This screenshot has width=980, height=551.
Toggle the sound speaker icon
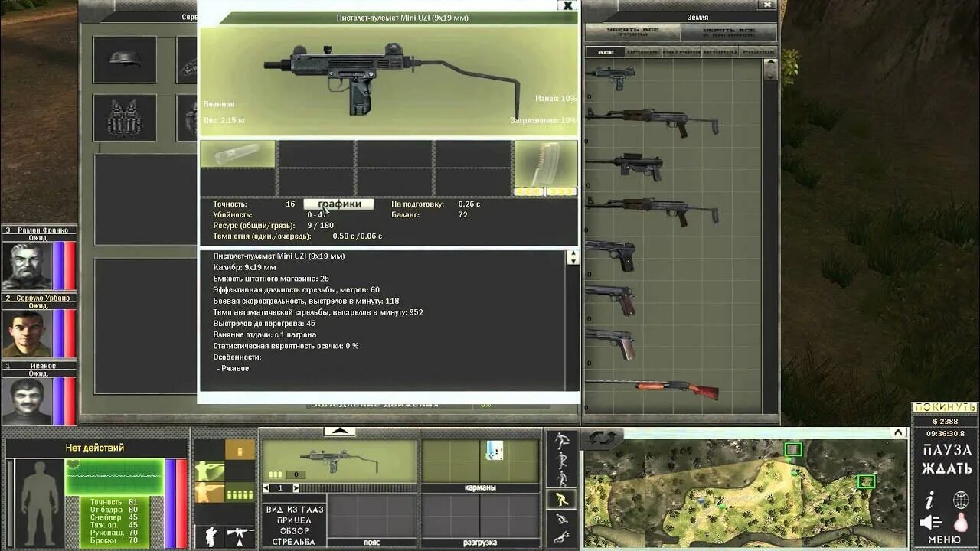929,523
